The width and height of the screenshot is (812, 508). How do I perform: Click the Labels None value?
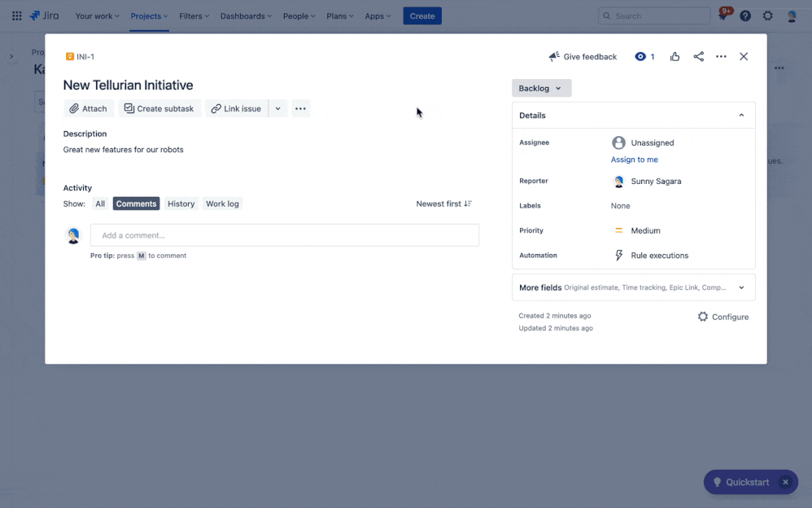click(x=620, y=206)
